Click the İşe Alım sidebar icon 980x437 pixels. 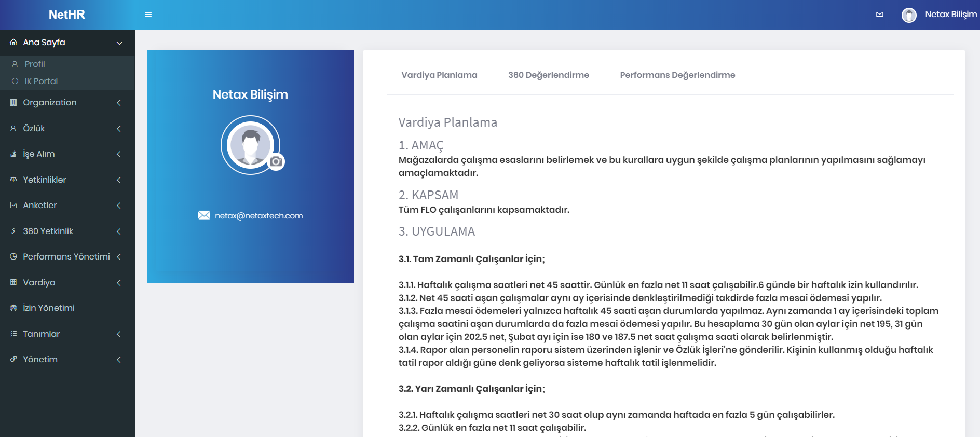pyautogui.click(x=13, y=154)
